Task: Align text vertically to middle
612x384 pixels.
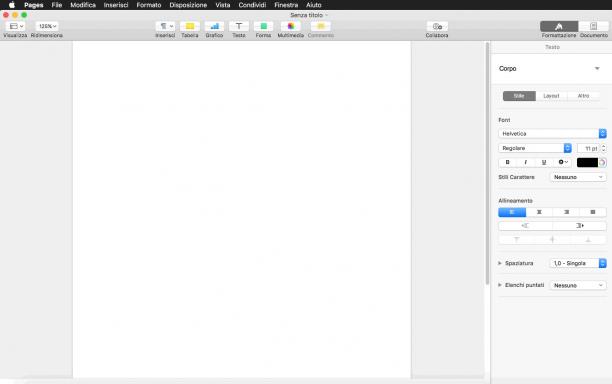Action: (552, 240)
